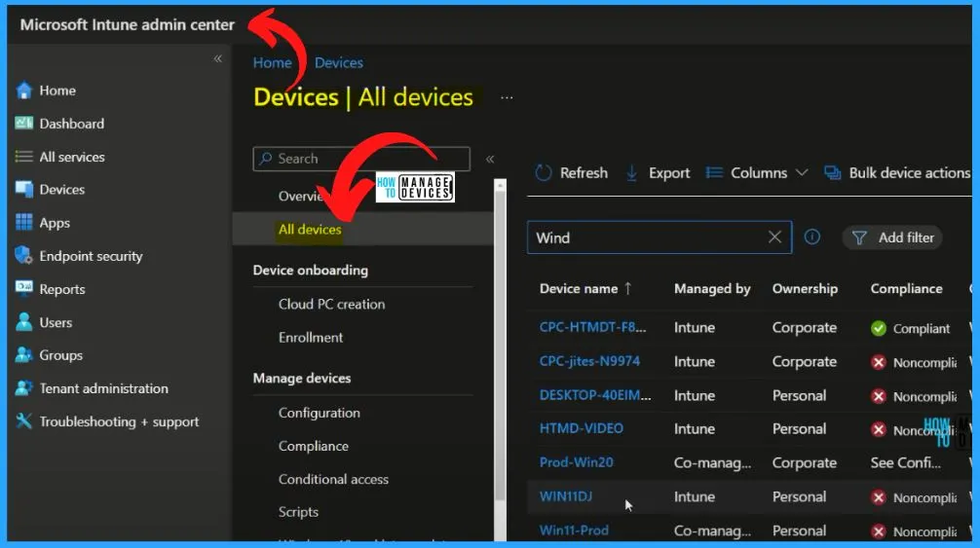Screen dimensions: 980x548
Task: Click the Dashboard chart icon
Action: click(x=23, y=123)
